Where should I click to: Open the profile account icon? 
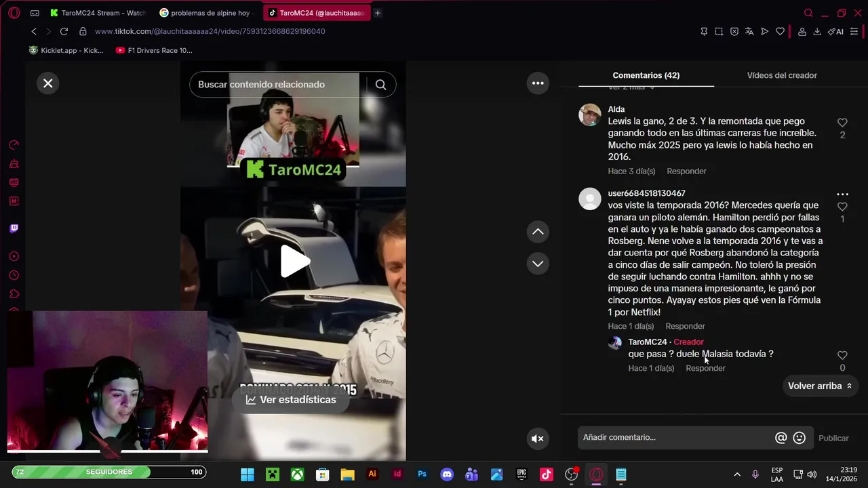tap(802, 31)
